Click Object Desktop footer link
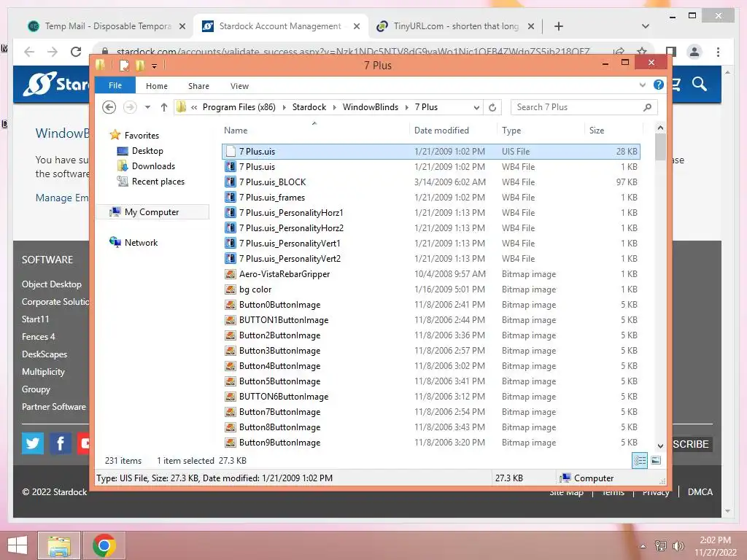 (x=52, y=284)
